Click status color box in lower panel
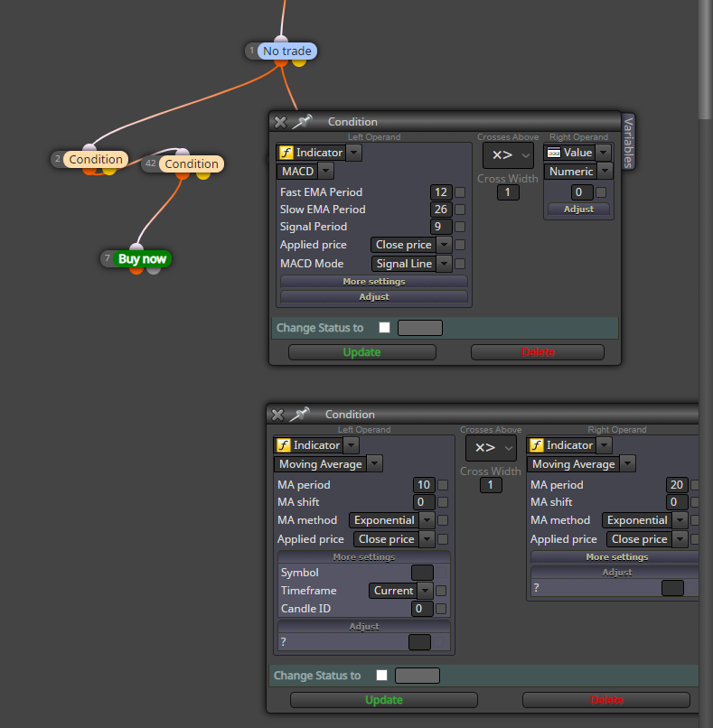Screen dimensions: 713x728 coord(417,676)
